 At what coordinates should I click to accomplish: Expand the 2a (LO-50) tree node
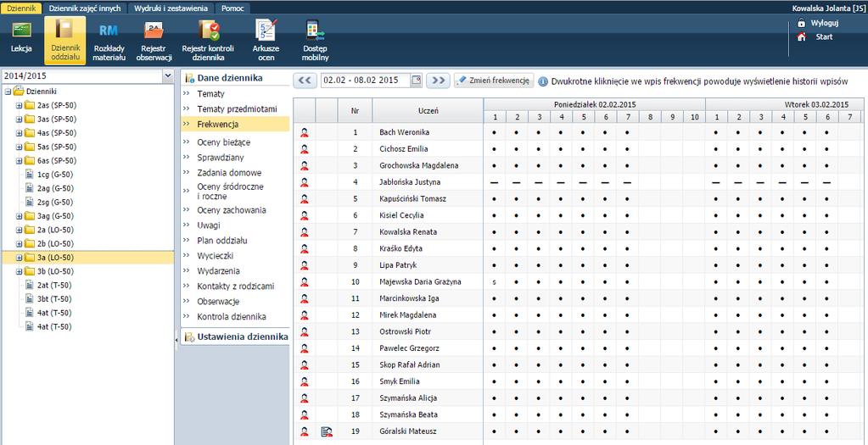pyautogui.click(x=19, y=230)
